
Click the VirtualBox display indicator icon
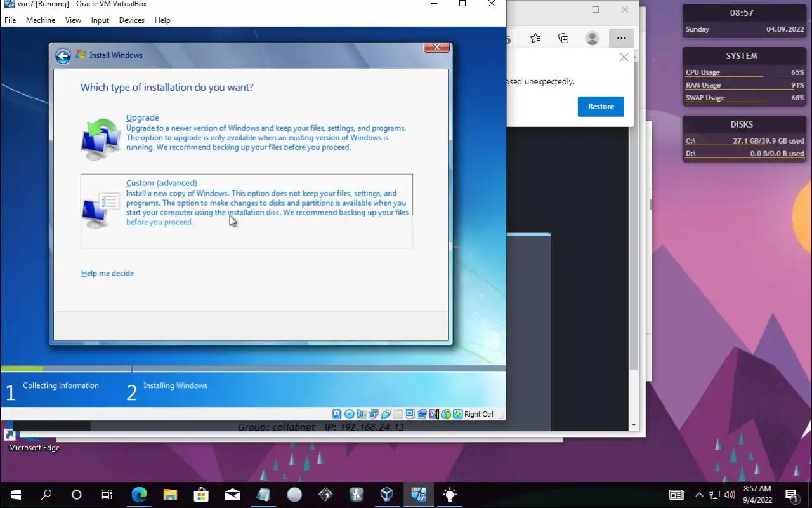409,414
